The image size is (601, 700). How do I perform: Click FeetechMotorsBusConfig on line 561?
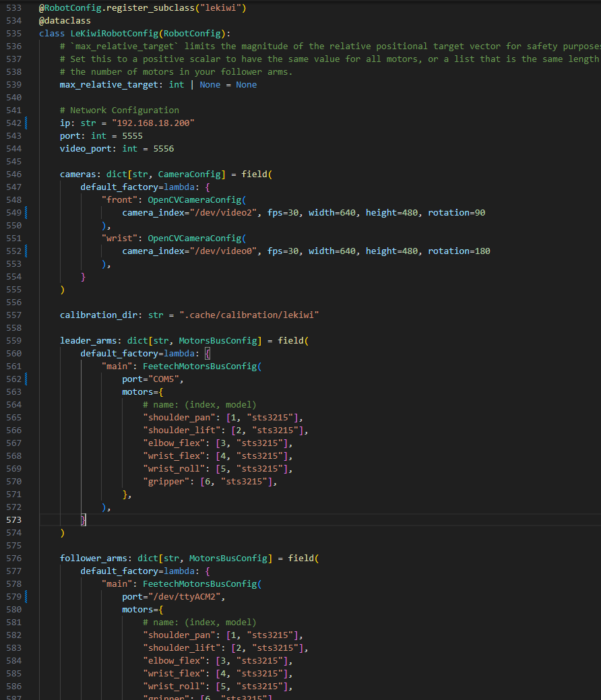(x=199, y=367)
